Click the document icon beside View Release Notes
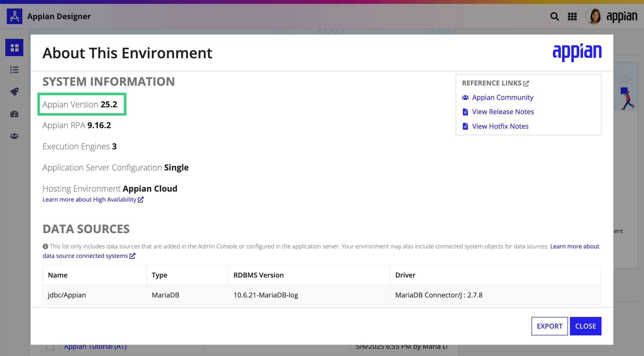644x356 pixels. coord(465,112)
